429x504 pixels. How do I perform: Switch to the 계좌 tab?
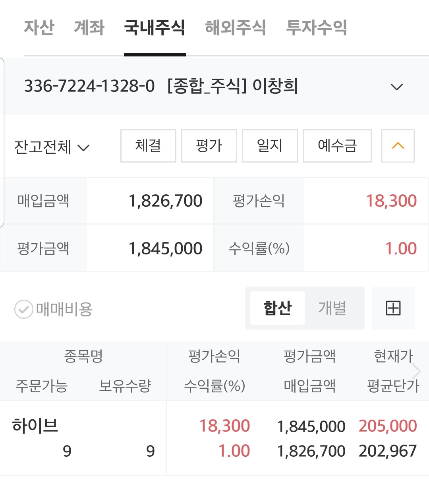click(x=89, y=28)
